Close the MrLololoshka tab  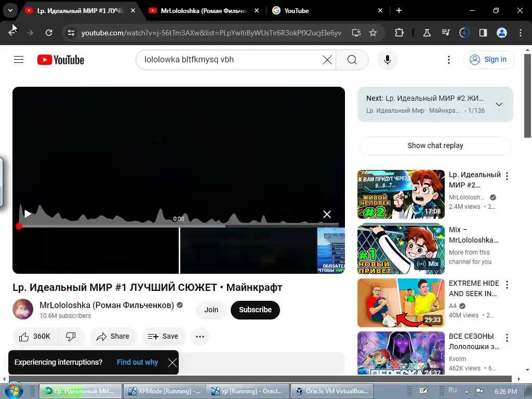[257, 11]
